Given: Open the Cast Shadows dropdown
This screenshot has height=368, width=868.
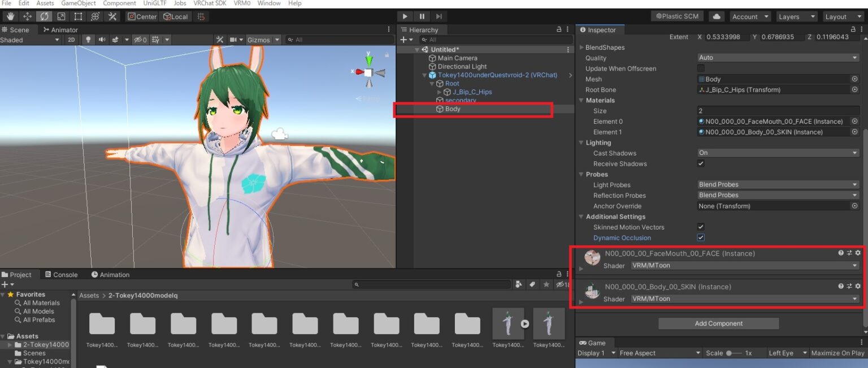Looking at the screenshot, I should (778, 153).
